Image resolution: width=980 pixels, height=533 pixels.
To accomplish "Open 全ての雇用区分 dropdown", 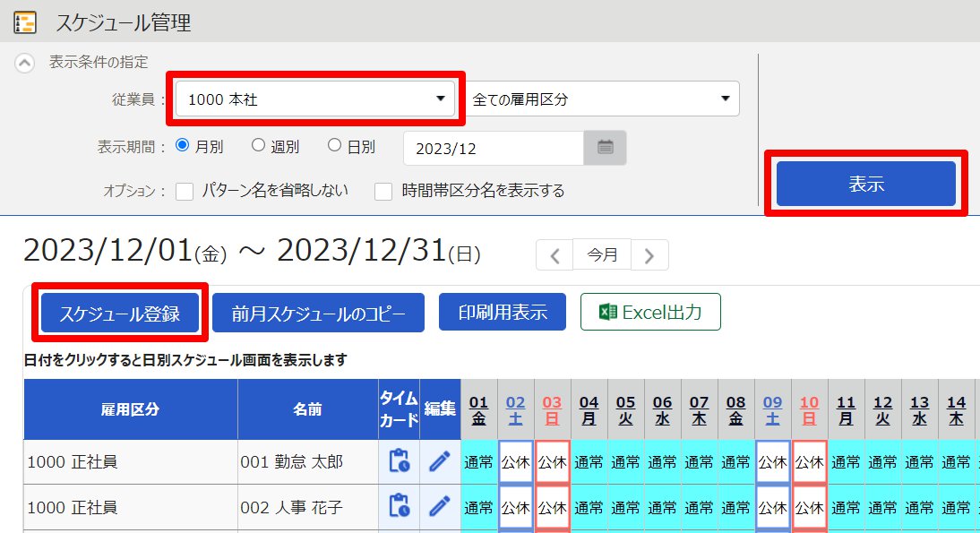I will pyautogui.click(x=603, y=99).
